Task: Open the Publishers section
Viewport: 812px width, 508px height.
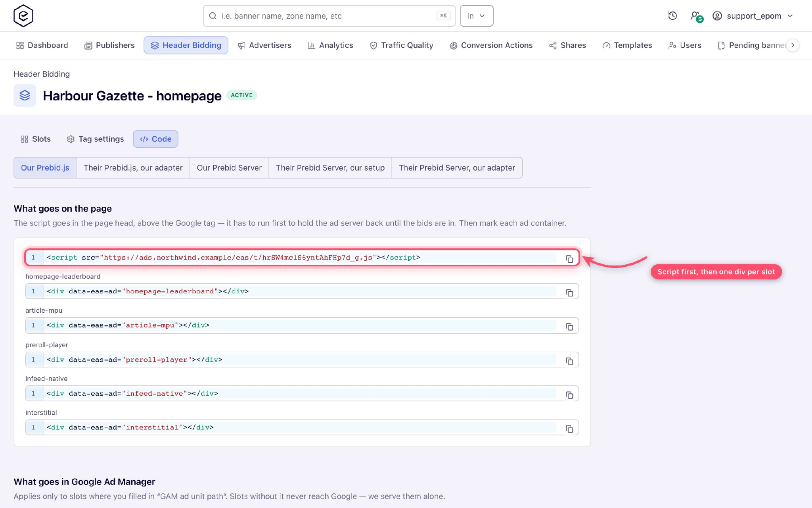Action: pyautogui.click(x=109, y=45)
